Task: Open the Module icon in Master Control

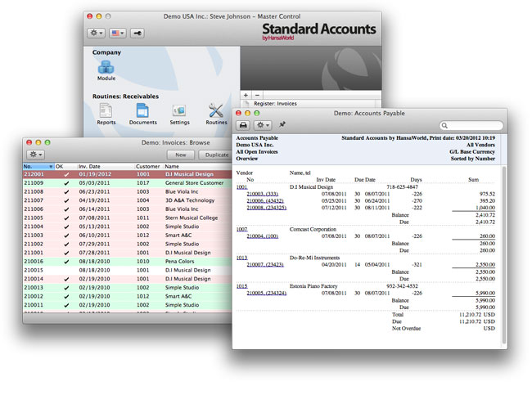Action: 106,70
